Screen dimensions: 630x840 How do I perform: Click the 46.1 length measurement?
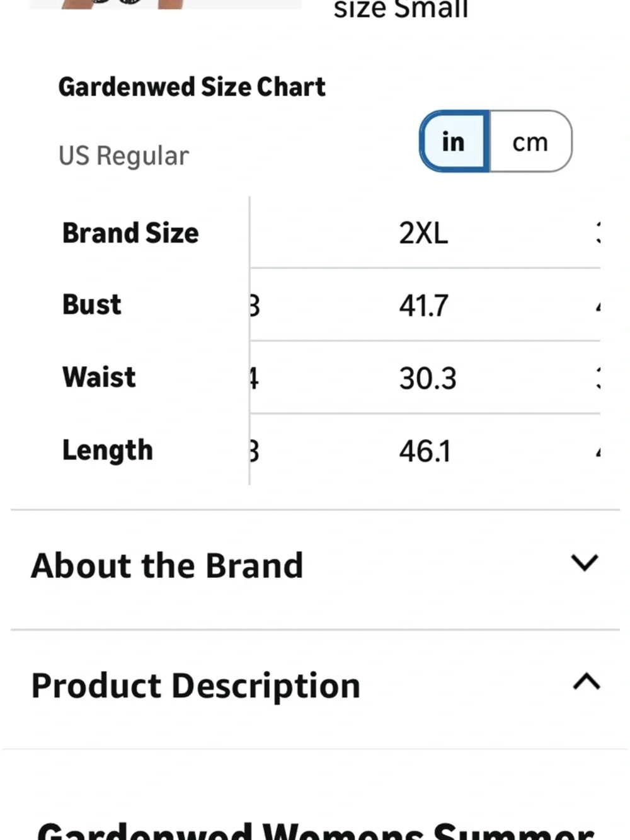425,451
